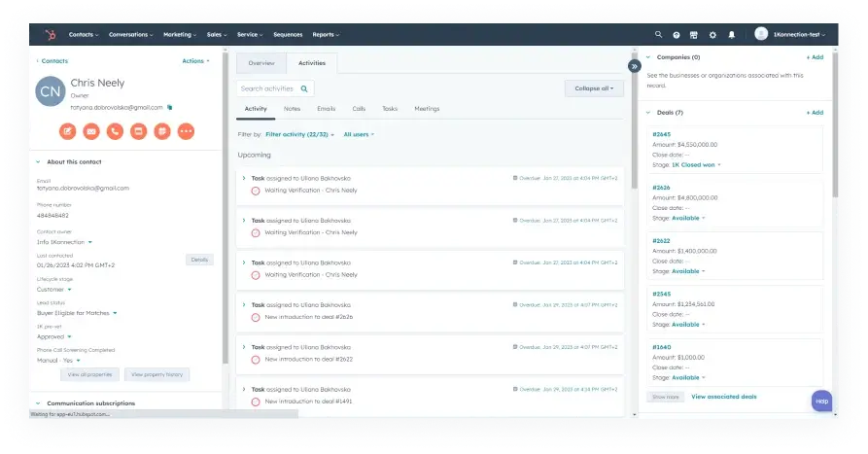The width and height of the screenshot is (868, 454).
Task: Click the HubSpot sprocket logo
Action: click(x=51, y=35)
